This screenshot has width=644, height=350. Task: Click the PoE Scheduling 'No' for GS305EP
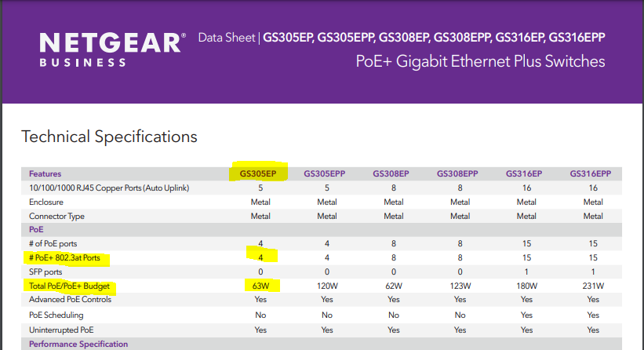point(260,315)
